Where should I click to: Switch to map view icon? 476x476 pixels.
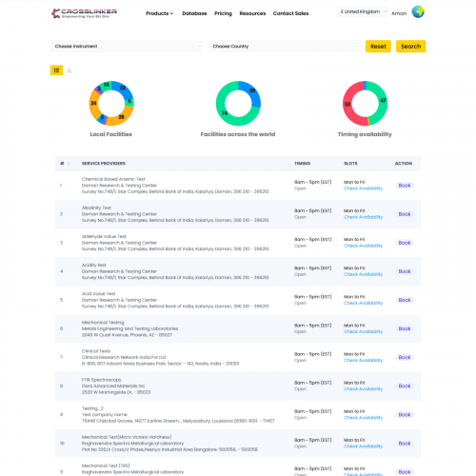point(69,70)
